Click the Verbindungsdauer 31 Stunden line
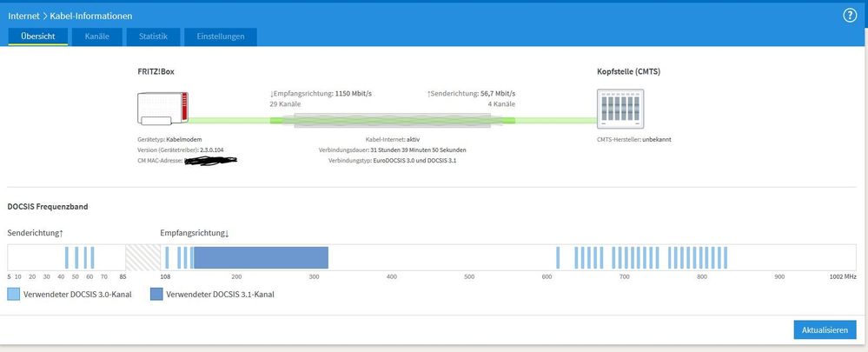868x352 pixels. [393, 150]
